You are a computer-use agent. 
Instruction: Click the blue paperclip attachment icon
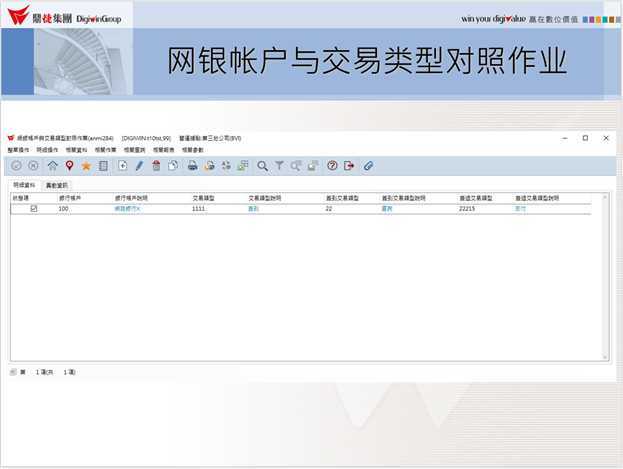368,166
